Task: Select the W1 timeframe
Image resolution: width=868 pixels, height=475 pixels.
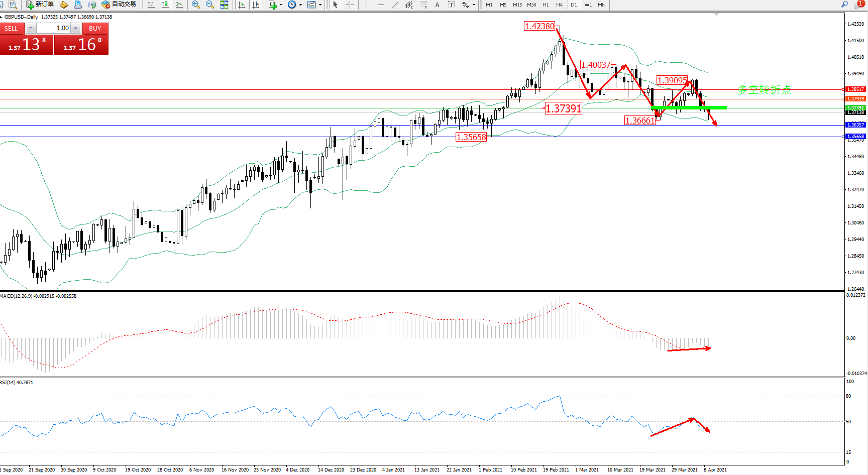Action: coord(588,5)
